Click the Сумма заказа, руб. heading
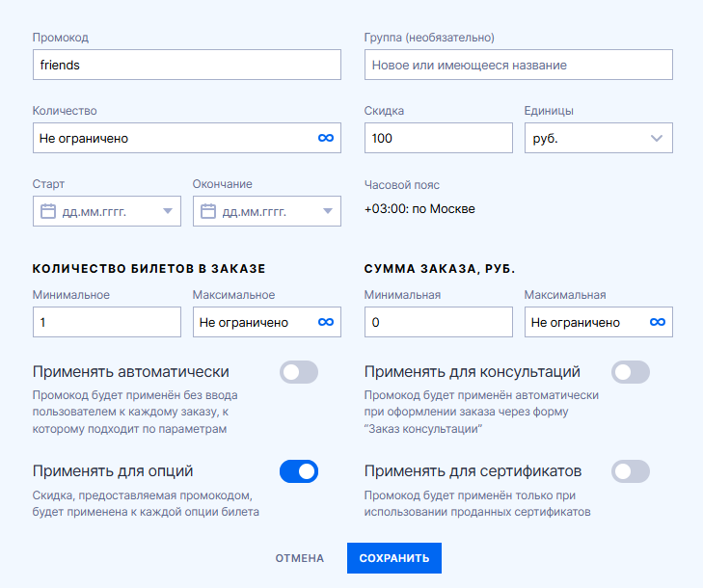 tap(440, 269)
